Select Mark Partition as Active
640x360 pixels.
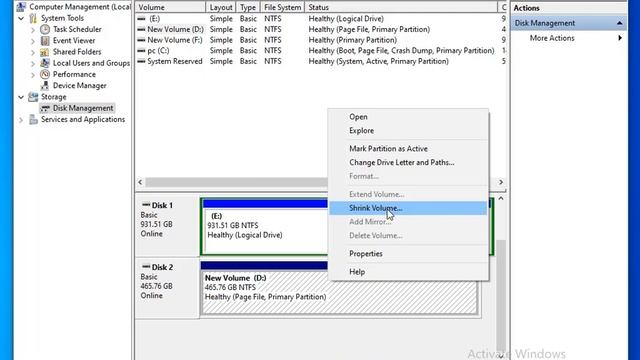coord(409,149)
